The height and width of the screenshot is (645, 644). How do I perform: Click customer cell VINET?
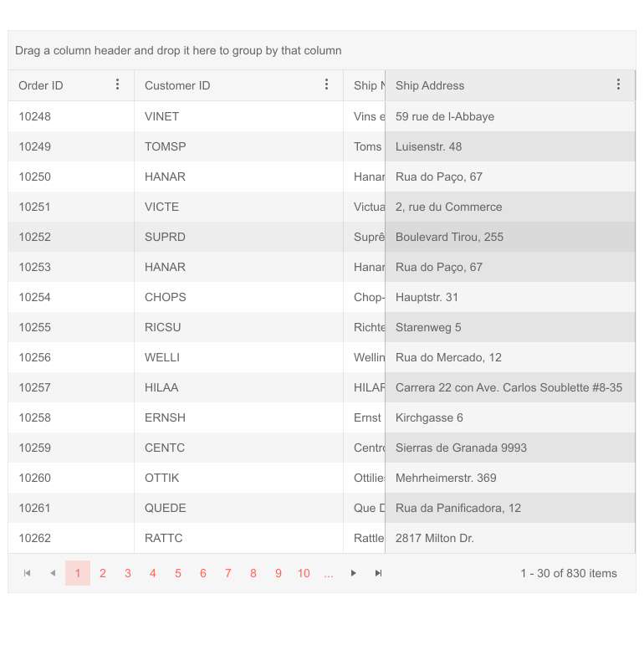tap(161, 116)
